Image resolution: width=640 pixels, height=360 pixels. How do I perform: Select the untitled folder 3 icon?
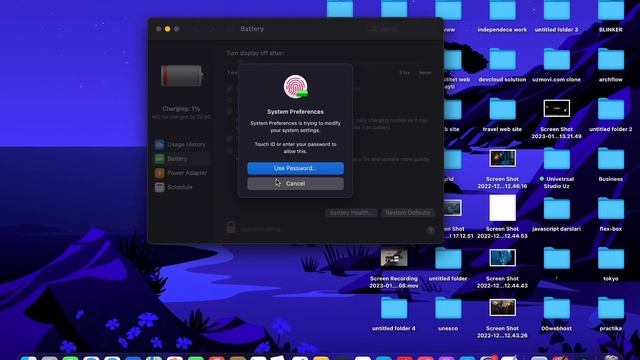tap(557, 10)
